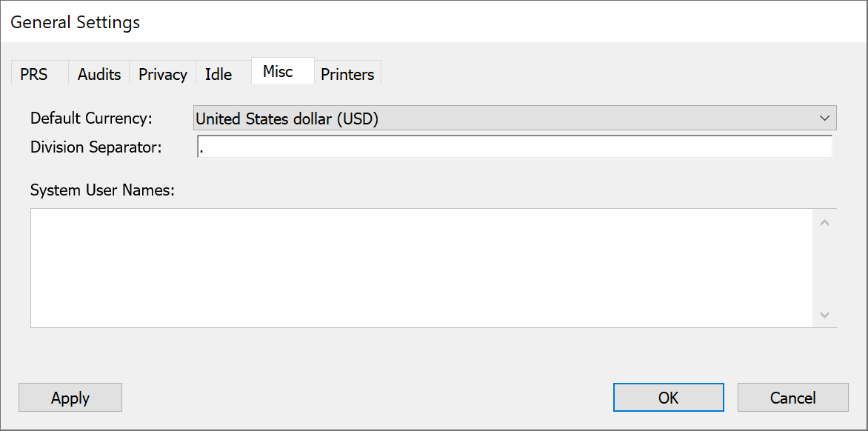Confirm the dialog with the OK button

pos(668,397)
